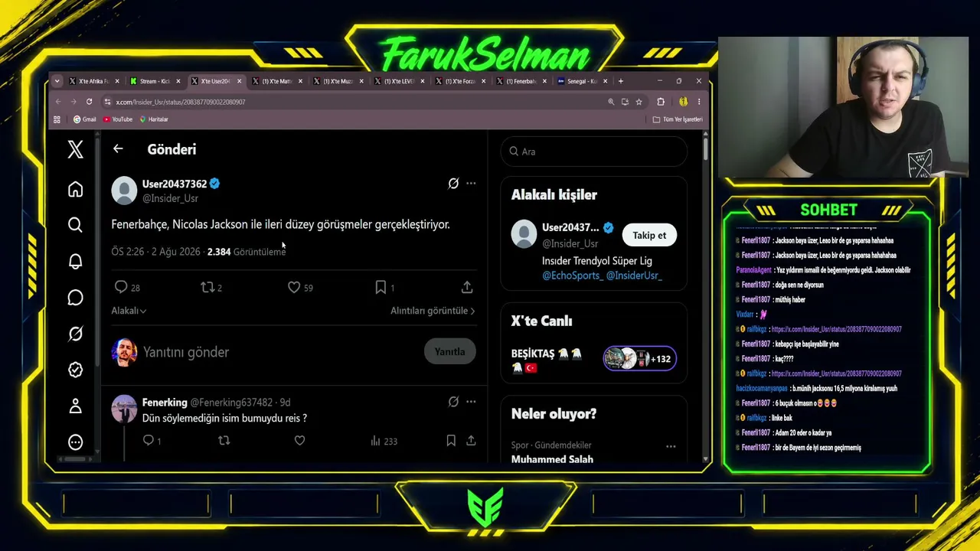Click the Grok icon on Fenerking's reply
The height and width of the screenshot is (551, 980).
click(x=453, y=402)
